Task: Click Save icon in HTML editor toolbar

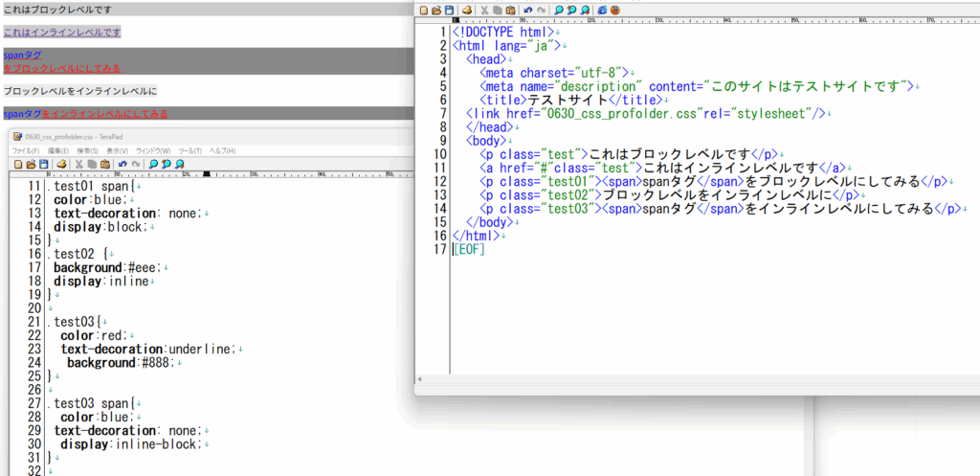Action: pyautogui.click(x=450, y=10)
